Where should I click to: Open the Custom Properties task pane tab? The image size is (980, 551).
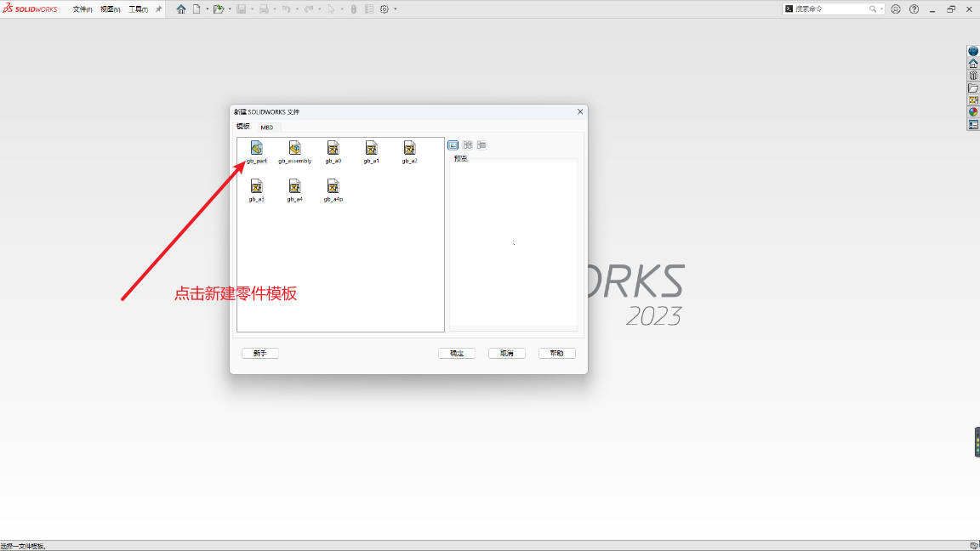973,124
